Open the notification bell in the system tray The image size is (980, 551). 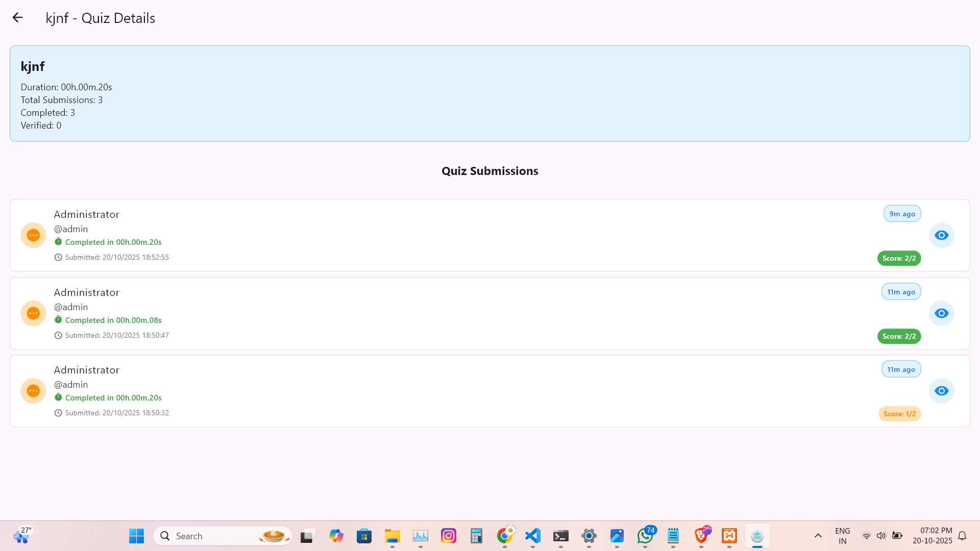963,536
